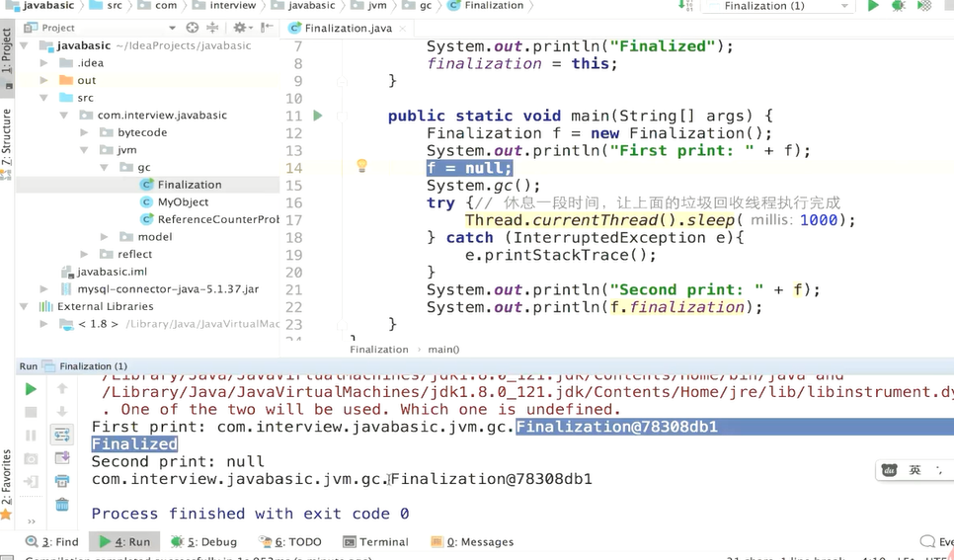
Task: Click the exit icon in Run panel
Action: click(31, 481)
